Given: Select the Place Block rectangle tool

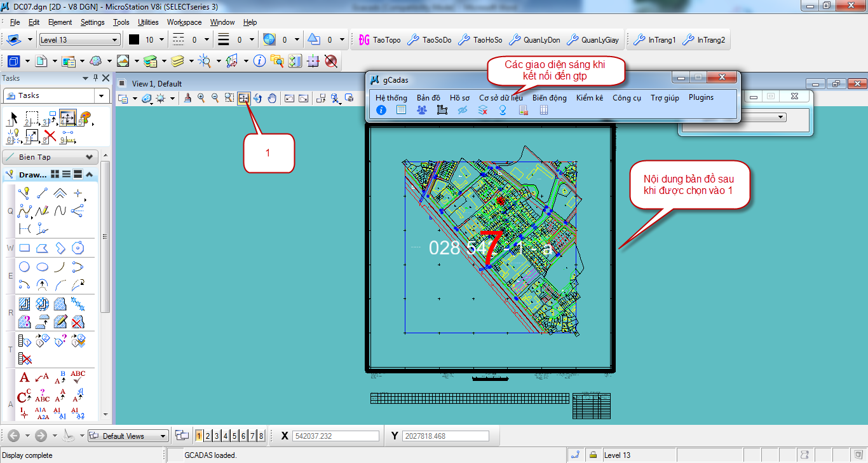Looking at the screenshot, I should pos(25,248).
